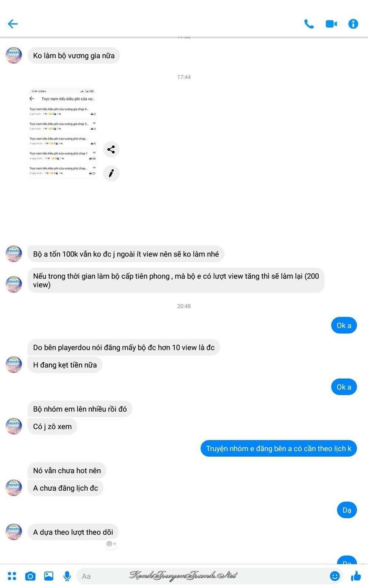368x588 pixels.
Task: Edit the screenshot with pencil icon
Action: click(111, 173)
